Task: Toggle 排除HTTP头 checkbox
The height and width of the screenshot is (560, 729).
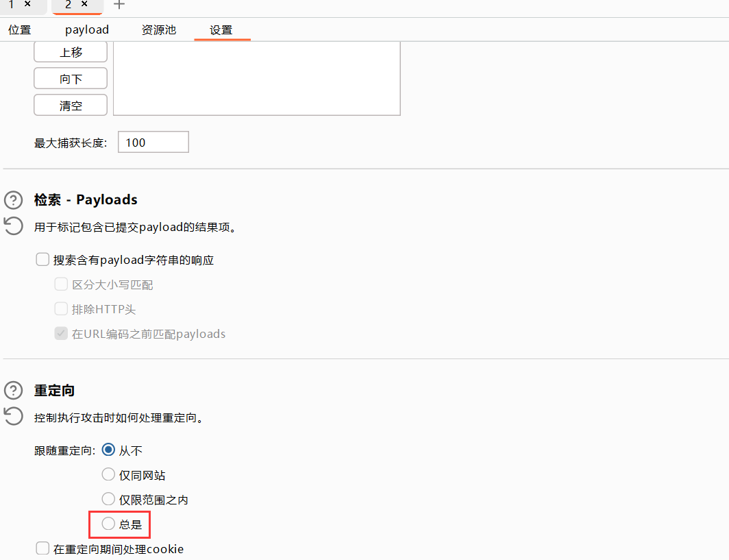Action: 61,309
